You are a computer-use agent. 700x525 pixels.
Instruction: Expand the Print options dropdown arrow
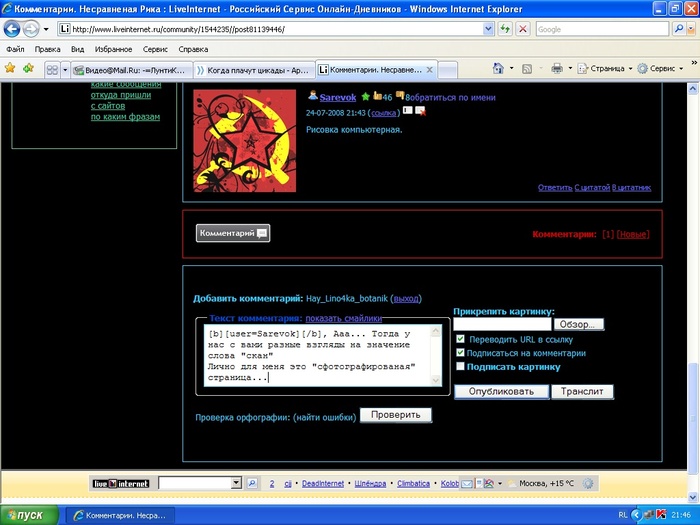pyautogui.click(x=570, y=69)
